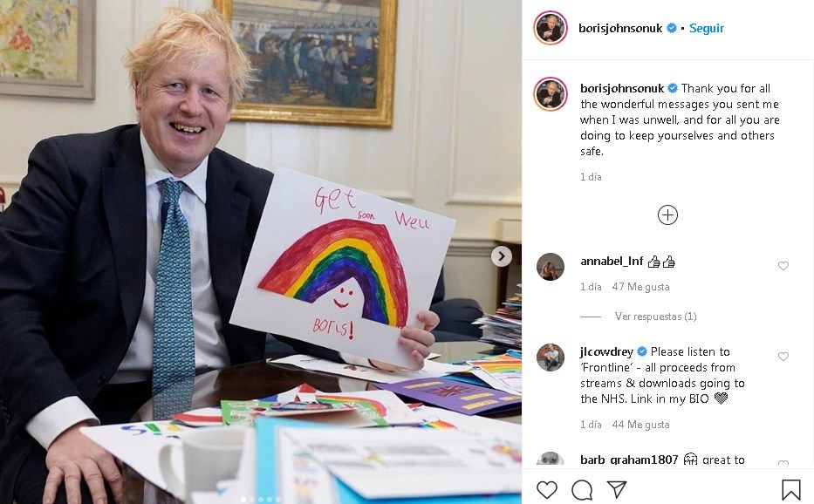The height and width of the screenshot is (504, 814).
Task: Go to next photo arrow
Action: (x=502, y=256)
